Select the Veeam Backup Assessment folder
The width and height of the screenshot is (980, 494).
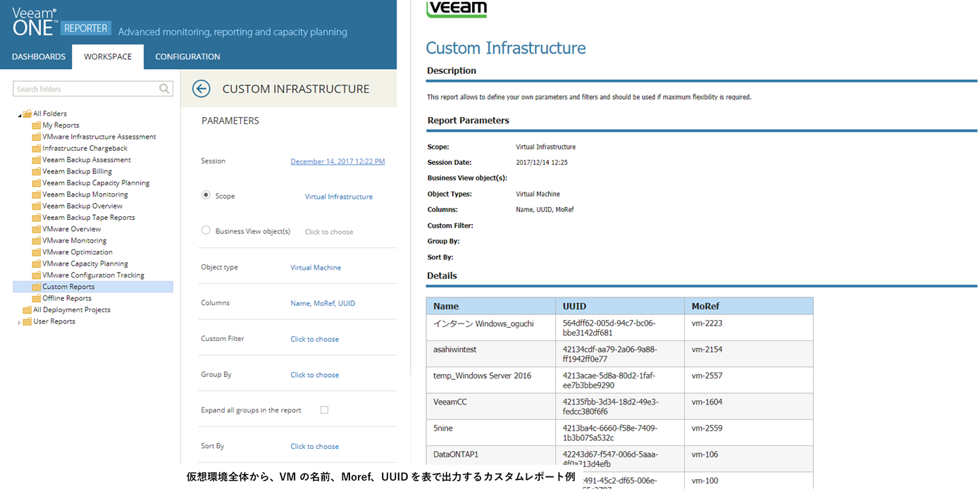[87, 160]
